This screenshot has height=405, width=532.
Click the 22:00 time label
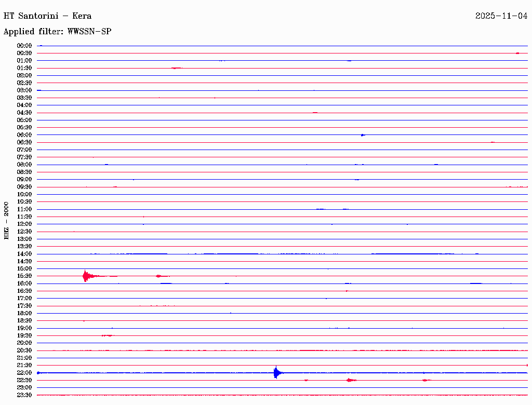coord(24,373)
